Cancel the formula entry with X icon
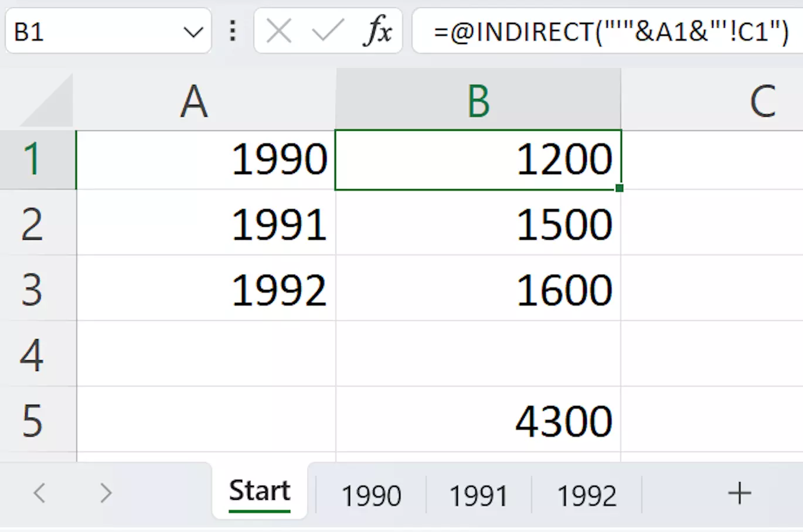 click(278, 30)
